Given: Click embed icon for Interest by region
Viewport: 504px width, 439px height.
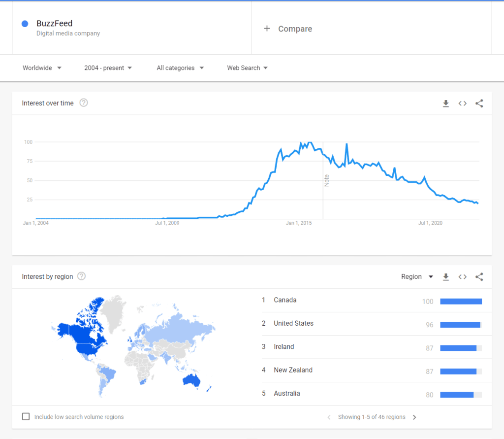Looking at the screenshot, I should click(462, 277).
